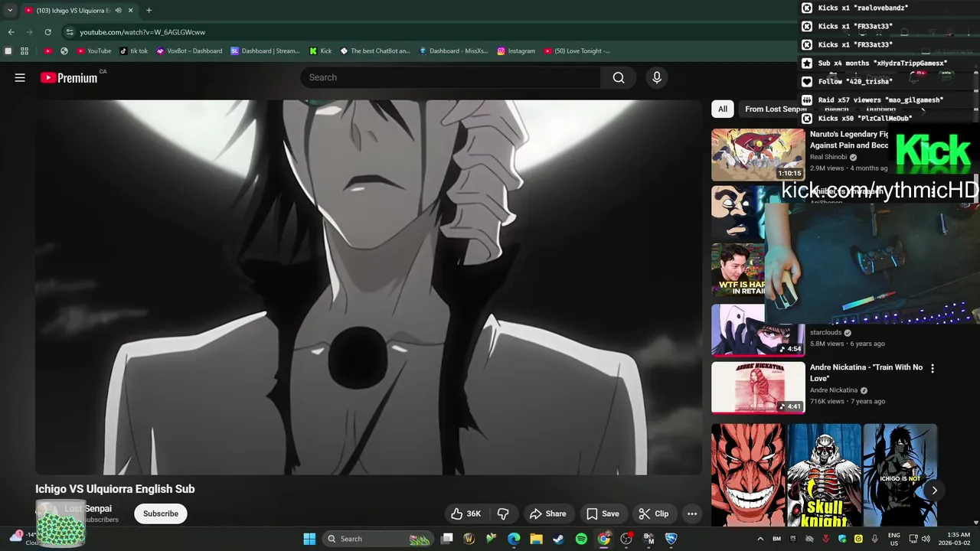
Task: Open File Explorer from the taskbar
Action: point(536,539)
